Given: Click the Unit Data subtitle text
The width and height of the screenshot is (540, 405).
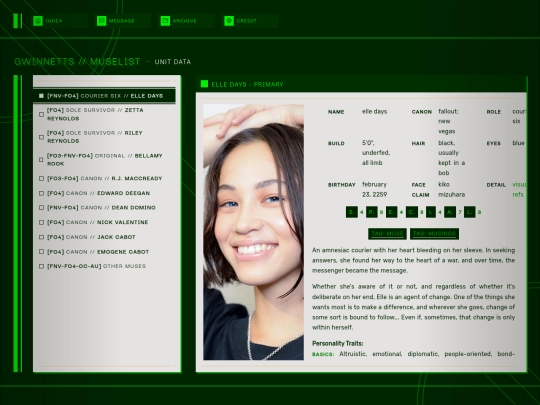Looking at the screenshot, I should (x=173, y=62).
